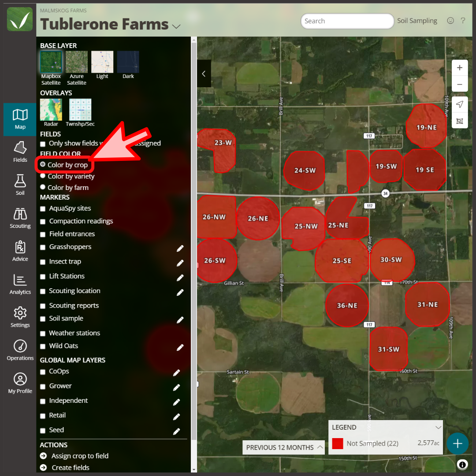Edit the Insect trap marker pencil

click(x=180, y=263)
